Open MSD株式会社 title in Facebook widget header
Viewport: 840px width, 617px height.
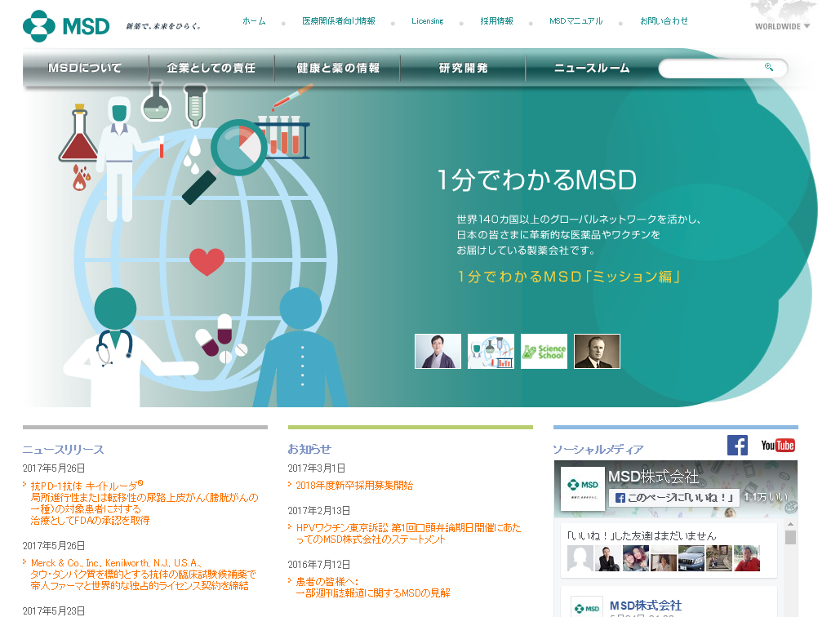(x=653, y=476)
